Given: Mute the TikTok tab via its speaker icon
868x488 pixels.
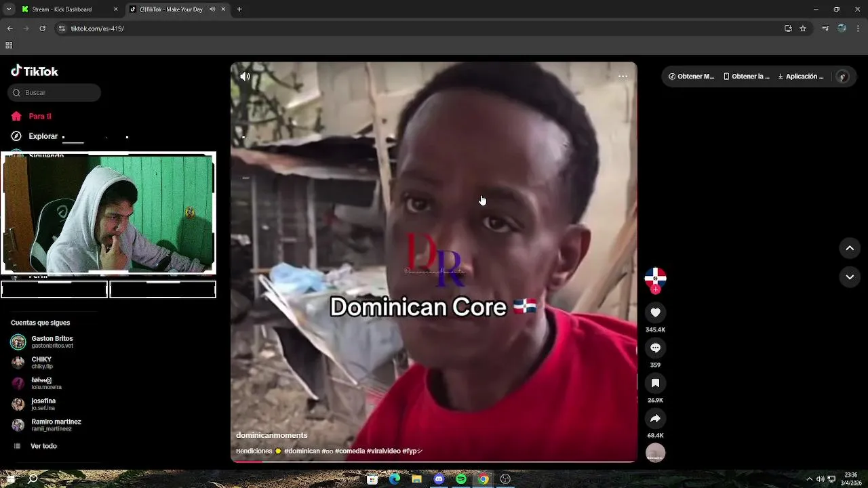Looking at the screenshot, I should 213,9.
